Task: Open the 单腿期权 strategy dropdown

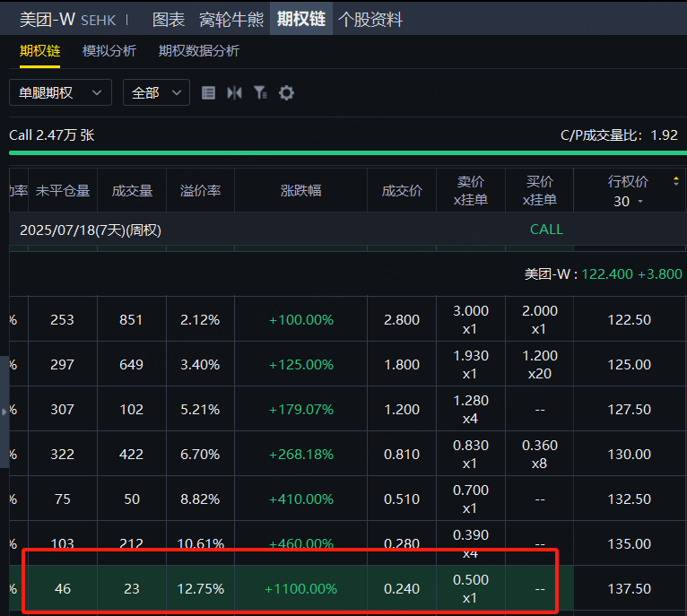Action: tap(60, 92)
